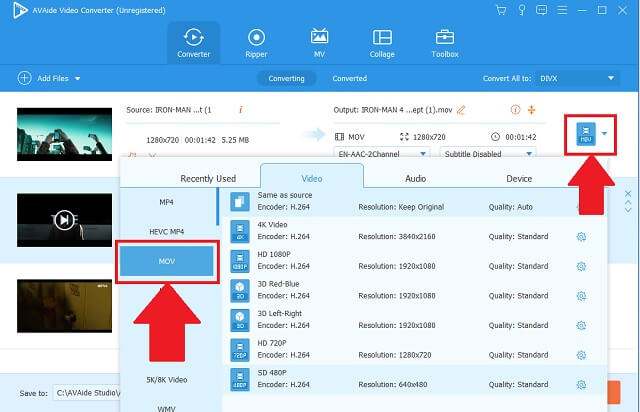This screenshot has height=412, width=640.
Task: Select the 3D Red-Blue preset icon
Action: pos(240,290)
